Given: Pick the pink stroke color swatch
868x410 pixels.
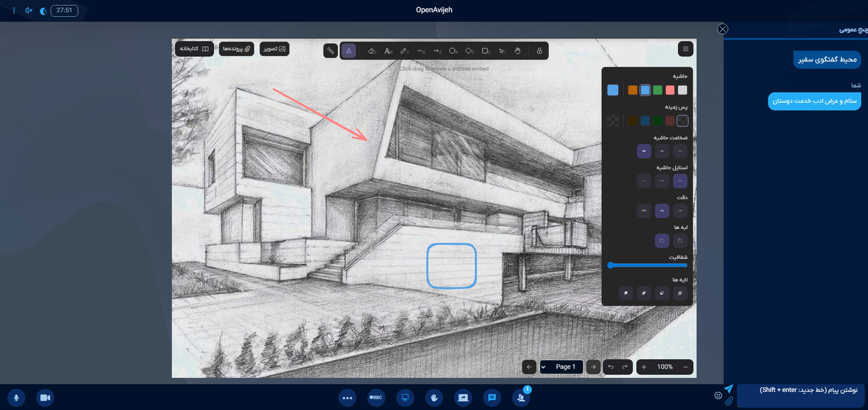Looking at the screenshot, I should tap(670, 90).
